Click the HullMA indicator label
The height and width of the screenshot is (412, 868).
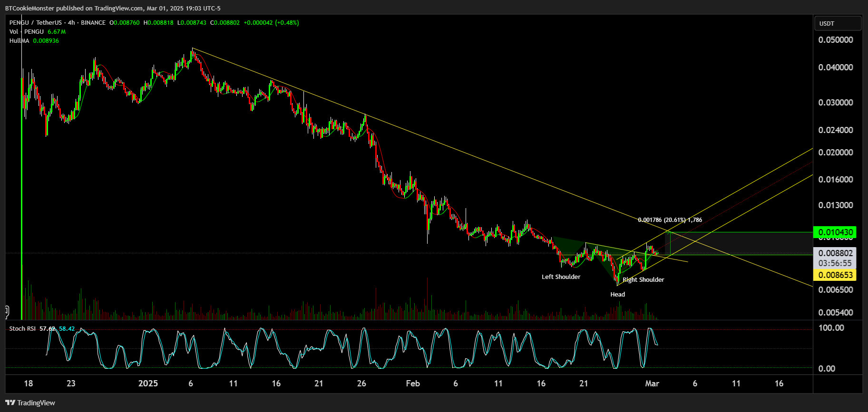pyautogui.click(x=20, y=40)
